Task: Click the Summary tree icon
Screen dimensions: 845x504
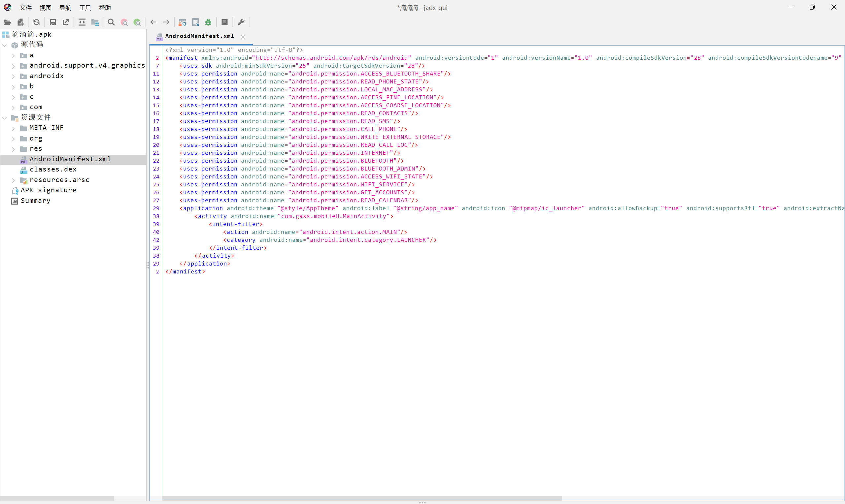Action: [15, 201]
